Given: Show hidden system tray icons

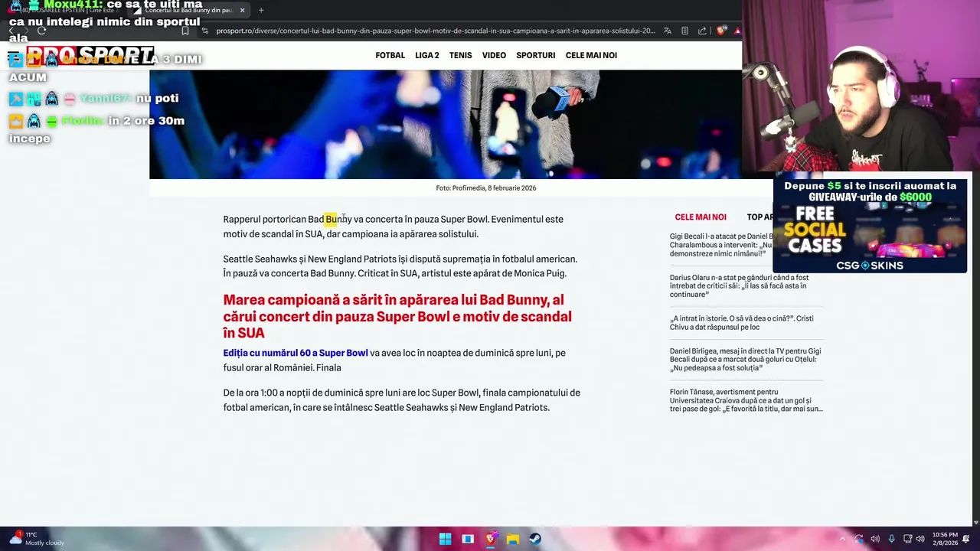Looking at the screenshot, I should [842, 539].
